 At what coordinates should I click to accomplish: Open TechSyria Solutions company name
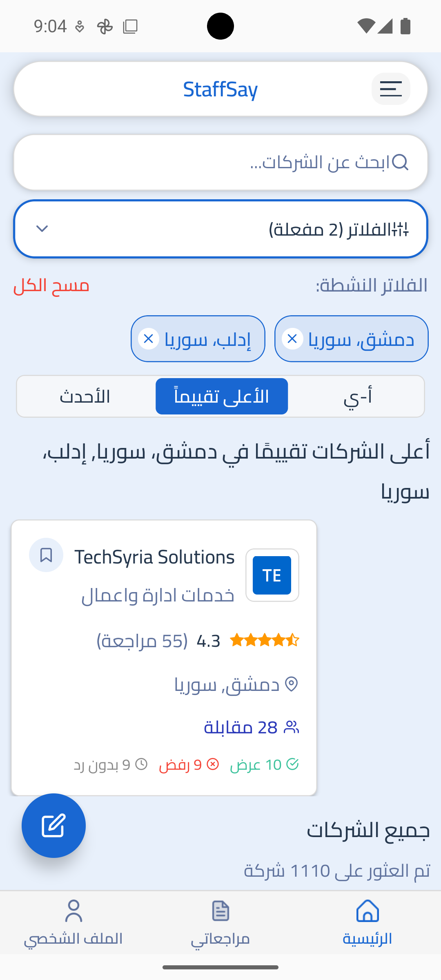pos(154,557)
